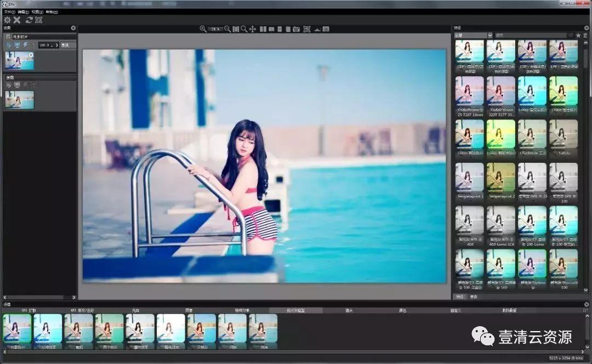Open the 视图 menu

37,12
